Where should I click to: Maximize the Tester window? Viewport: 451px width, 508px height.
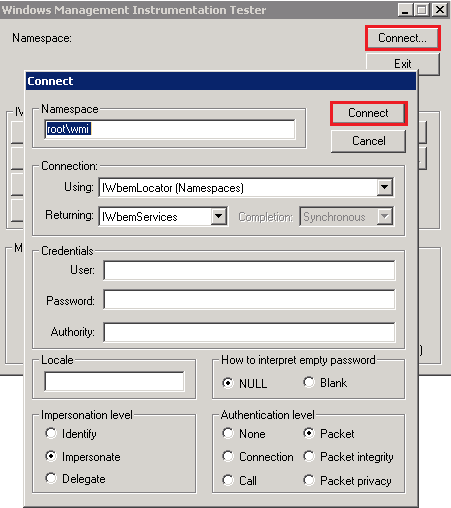coord(422,10)
